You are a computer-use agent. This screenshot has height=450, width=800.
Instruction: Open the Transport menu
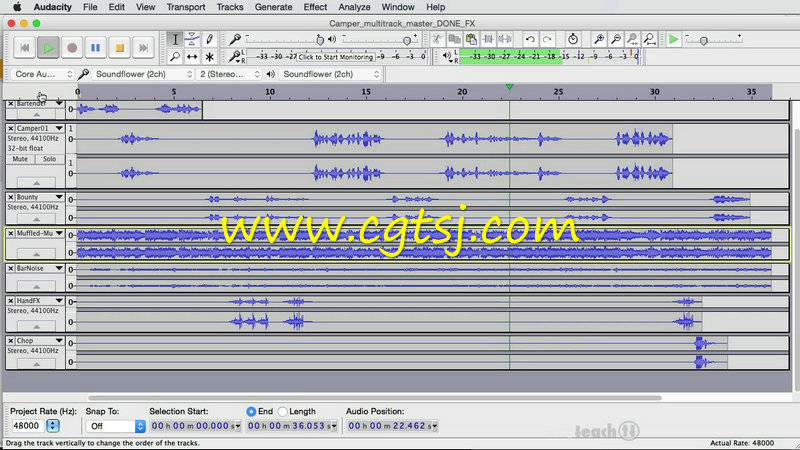click(186, 7)
